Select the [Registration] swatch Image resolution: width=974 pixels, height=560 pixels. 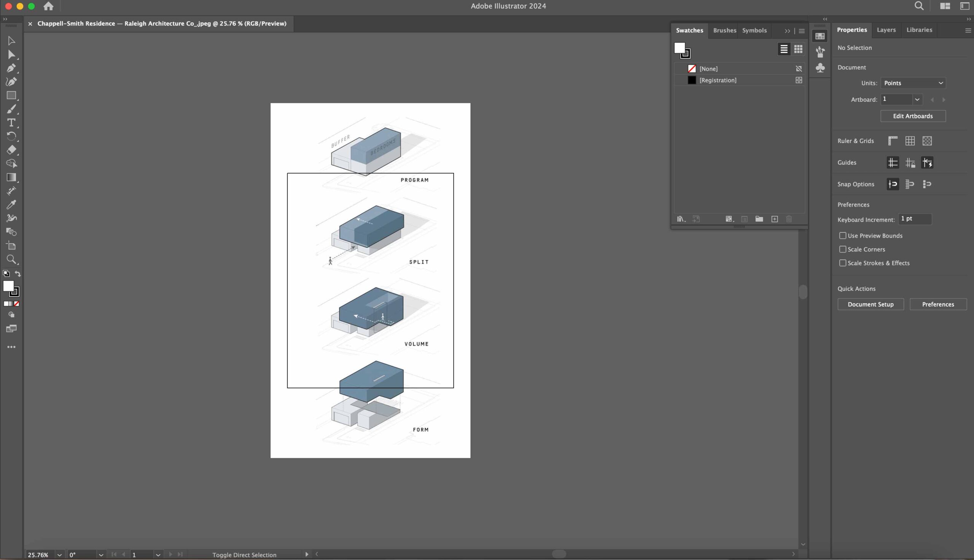point(739,80)
